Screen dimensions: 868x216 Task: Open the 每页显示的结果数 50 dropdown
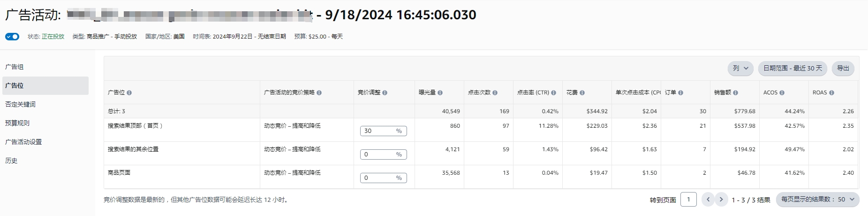point(818,200)
